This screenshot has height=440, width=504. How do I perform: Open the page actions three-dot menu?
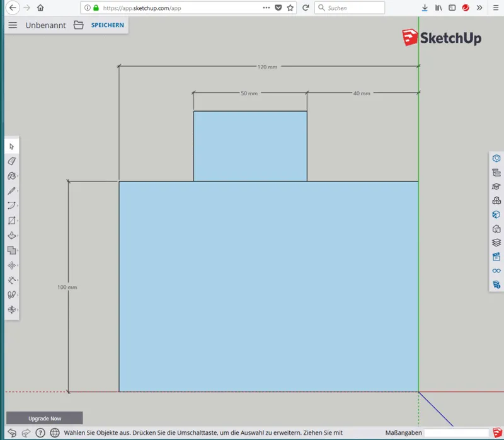[x=268, y=8]
